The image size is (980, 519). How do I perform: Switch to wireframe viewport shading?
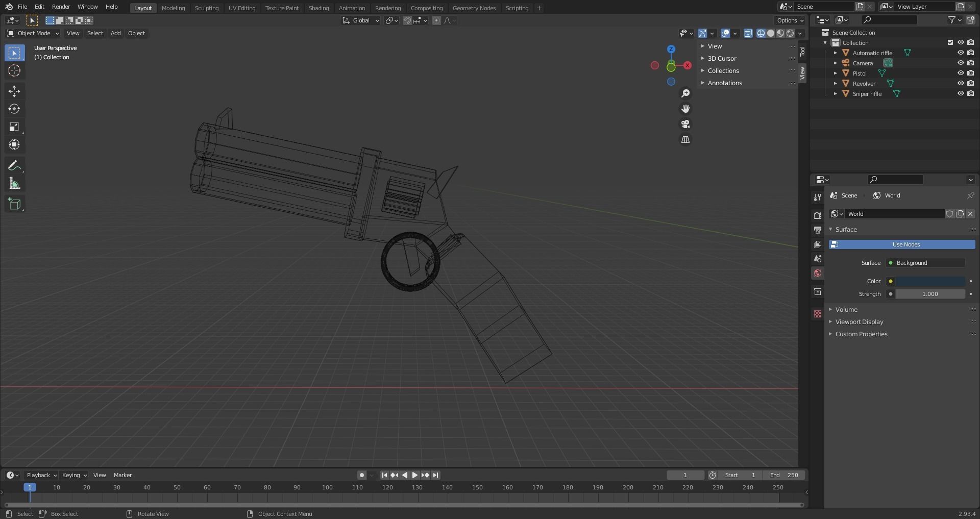[x=761, y=33]
